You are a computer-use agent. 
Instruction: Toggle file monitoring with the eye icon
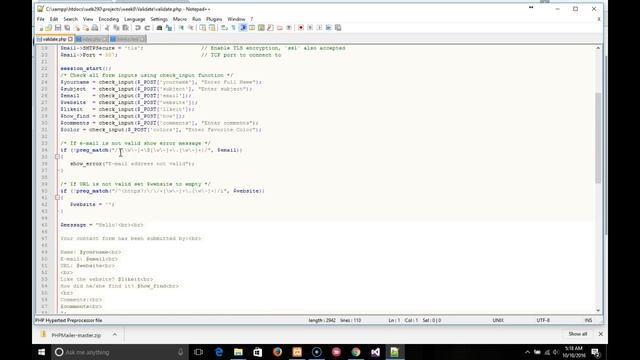[289, 28]
